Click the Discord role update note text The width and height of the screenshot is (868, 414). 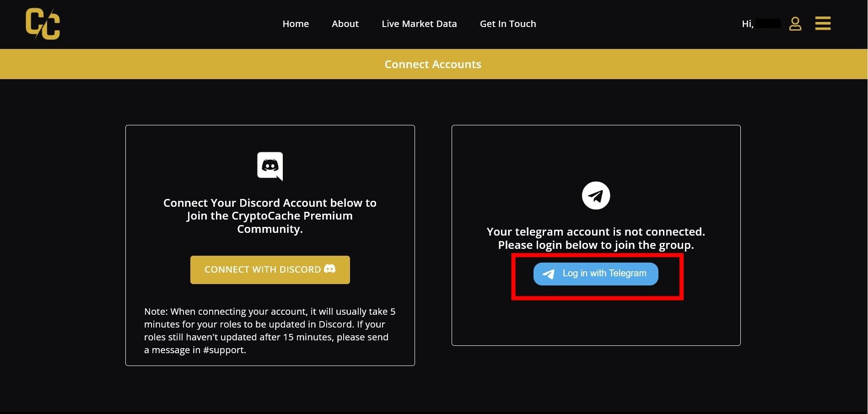click(x=270, y=330)
